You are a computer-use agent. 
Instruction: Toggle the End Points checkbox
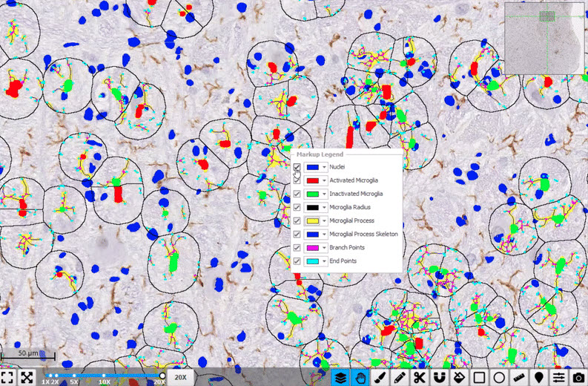coord(297,261)
